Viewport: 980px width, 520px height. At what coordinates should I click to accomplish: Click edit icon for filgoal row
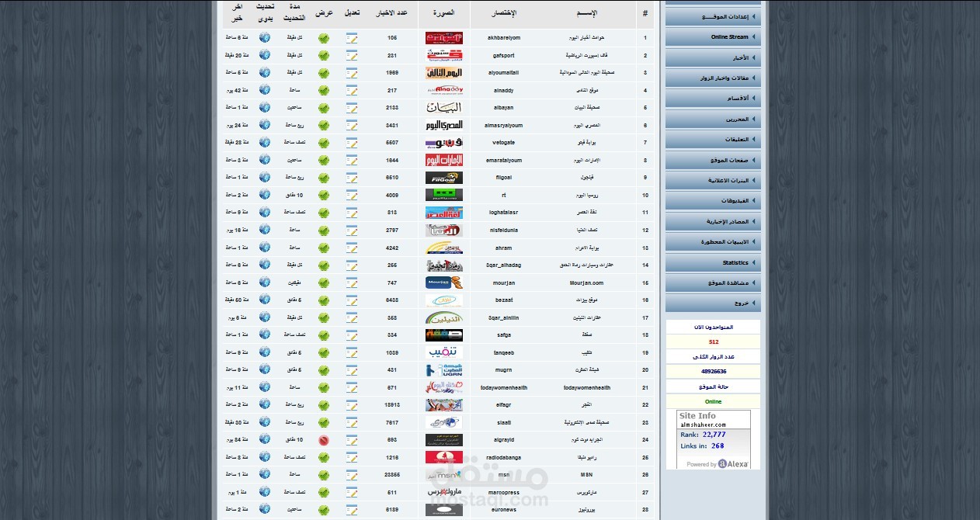352,177
